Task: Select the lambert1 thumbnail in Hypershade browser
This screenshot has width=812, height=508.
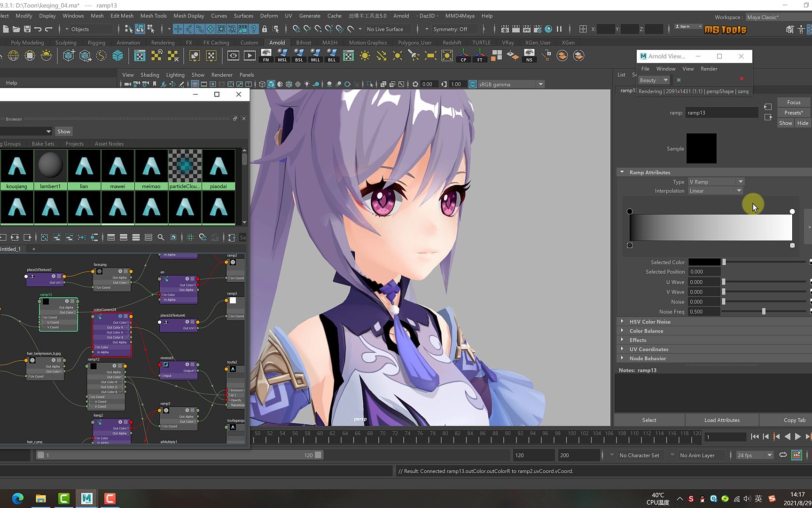Action: [x=50, y=166]
